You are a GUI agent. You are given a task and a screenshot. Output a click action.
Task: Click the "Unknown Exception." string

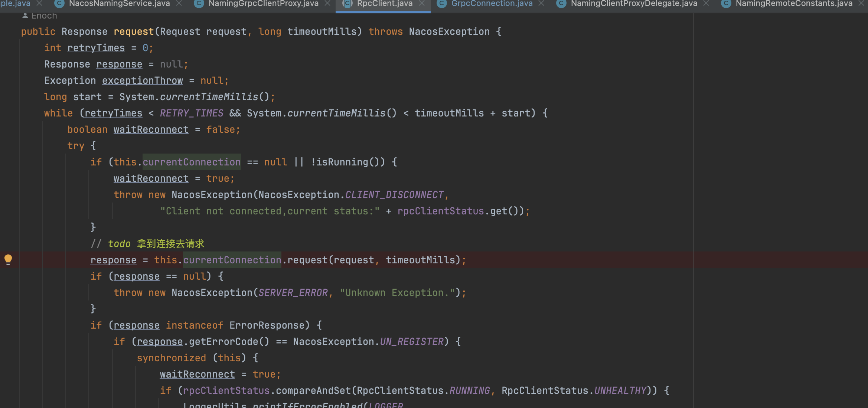click(397, 293)
